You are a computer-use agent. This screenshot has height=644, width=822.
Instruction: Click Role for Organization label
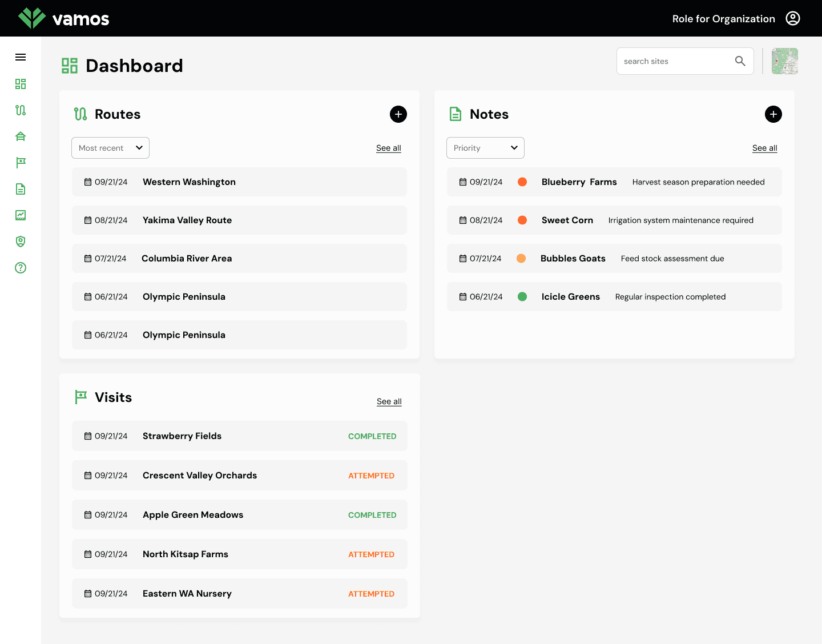point(724,19)
